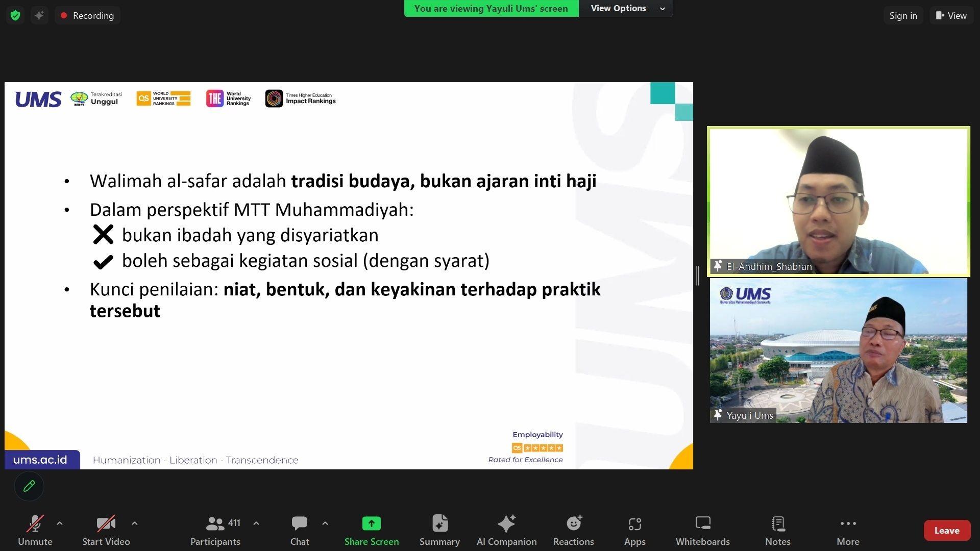The width and height of the screenshot is (980, 551).
Task: Open the Notes panel
Action: tap(777, 531)
